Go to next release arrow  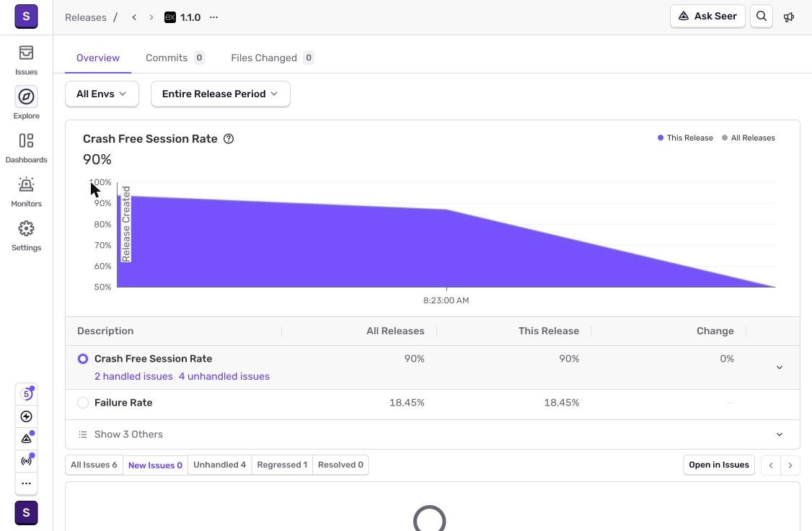[x=151, y=17]
